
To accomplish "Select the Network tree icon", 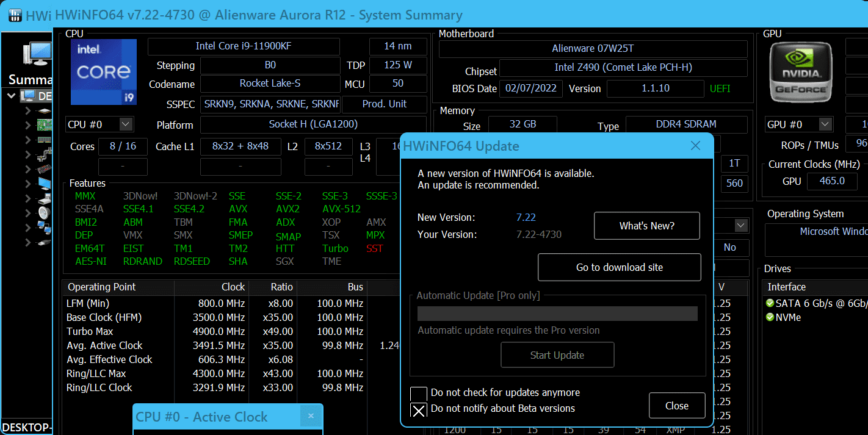I will click(45, 228).
